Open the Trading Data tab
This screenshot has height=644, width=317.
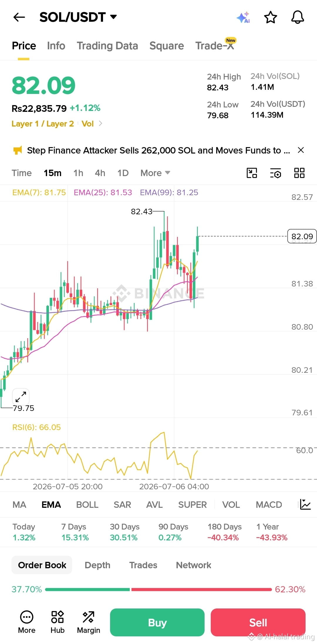click(x=107, y=46)
